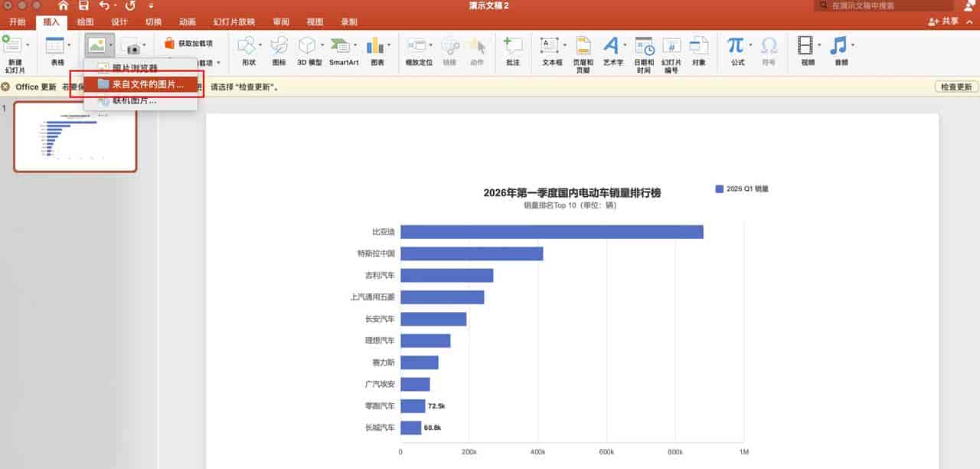Click 获取加载项 button
This screenshot has width=980, height=469.
[x=188, y=44]
